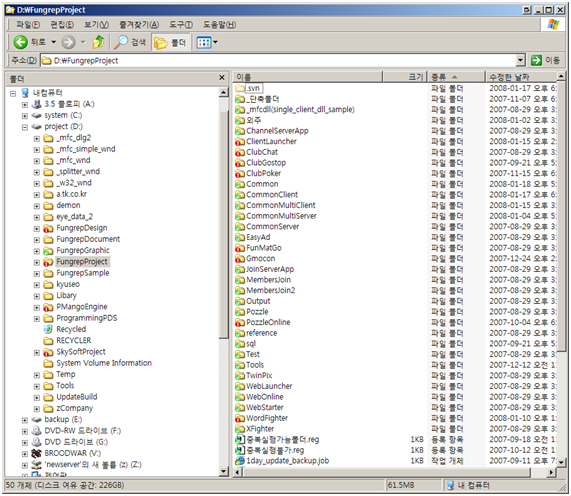Viewport: 571px width, 496px height.
Task: Click the Back navigation arrow icon
Action: (21, 42)
